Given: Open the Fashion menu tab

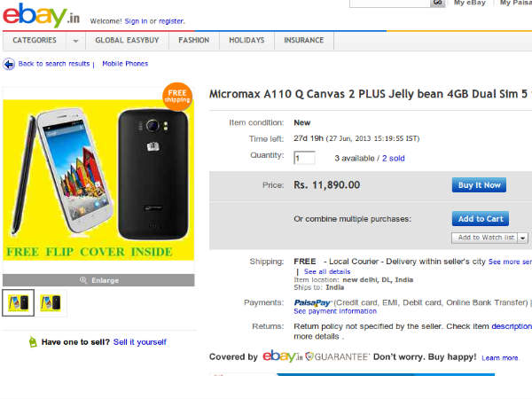Looking at the screenshot, I should tap(193, 41).
